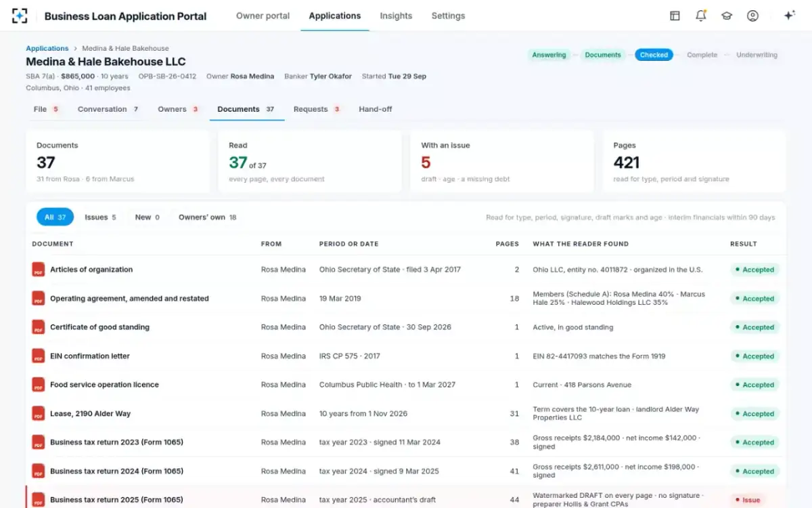
Task: Click the Pages 421 summary card
Action: 694,162
